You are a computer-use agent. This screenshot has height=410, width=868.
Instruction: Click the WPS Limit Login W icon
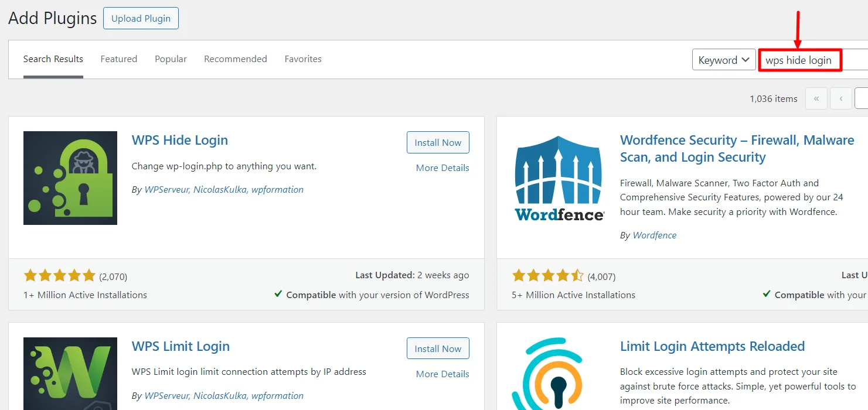[70, 374]
